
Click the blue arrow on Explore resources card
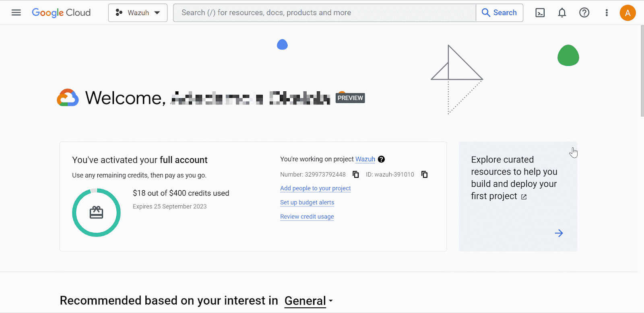tap(559, 233)
